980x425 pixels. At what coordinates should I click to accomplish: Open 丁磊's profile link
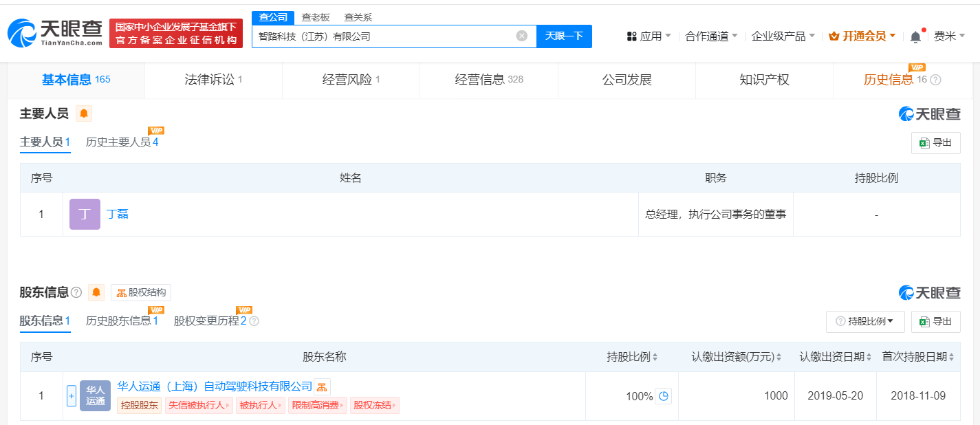(118, 214)
